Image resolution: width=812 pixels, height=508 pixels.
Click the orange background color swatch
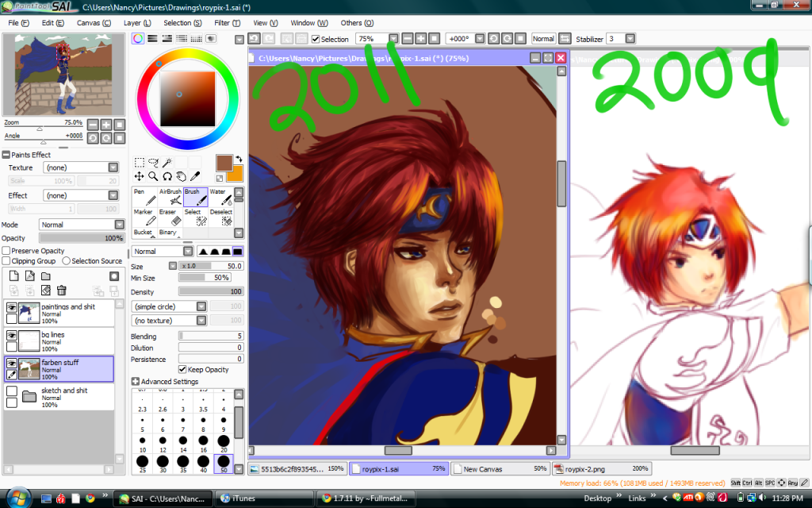tap(236, 175)
